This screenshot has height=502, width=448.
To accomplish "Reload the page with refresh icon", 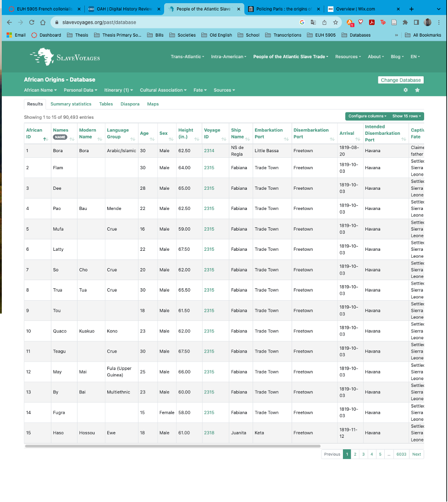I will coord(32,22).
